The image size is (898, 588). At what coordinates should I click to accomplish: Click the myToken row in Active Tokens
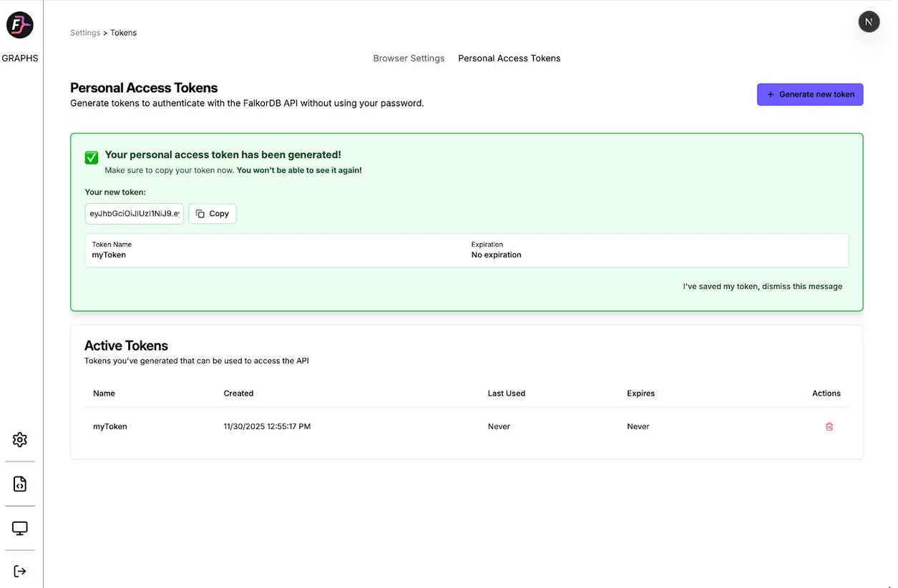(110, 426)
